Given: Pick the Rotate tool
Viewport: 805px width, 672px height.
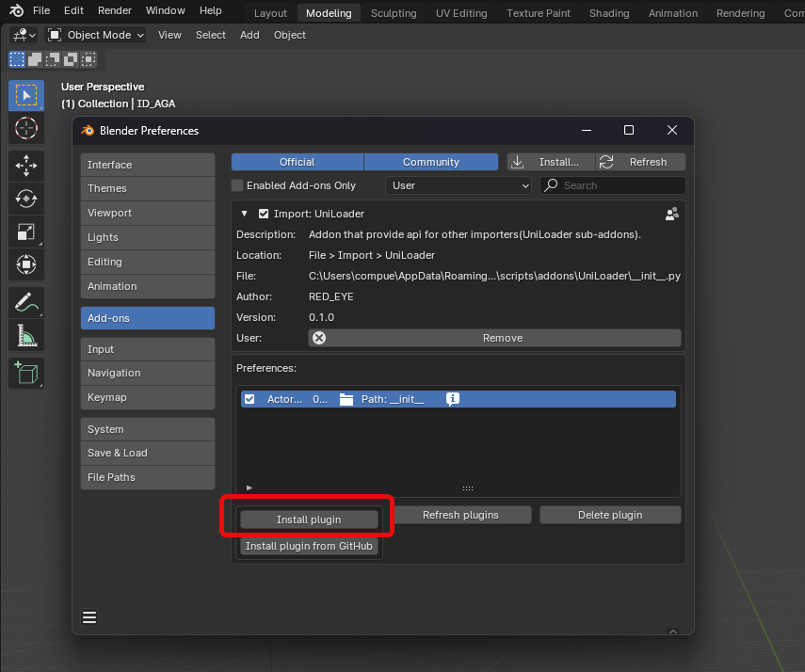Looking at the screenshot, I should pos(26,199).
